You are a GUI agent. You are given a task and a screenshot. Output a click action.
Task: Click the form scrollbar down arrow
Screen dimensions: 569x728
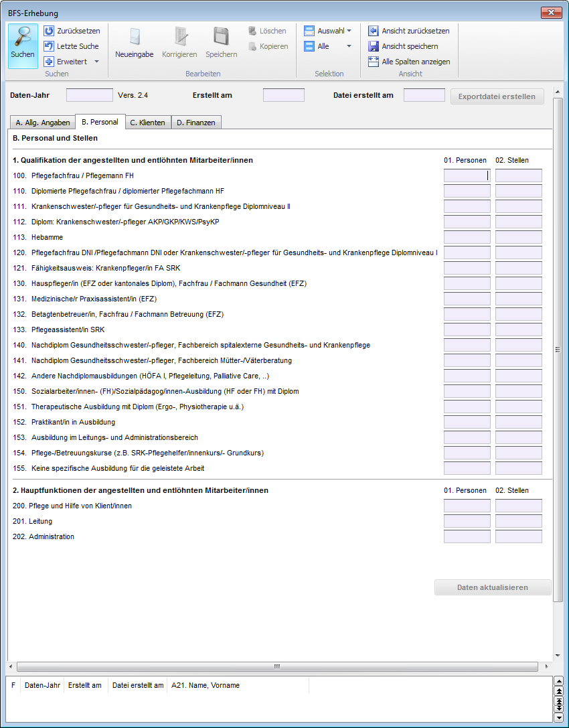[558, 656]
